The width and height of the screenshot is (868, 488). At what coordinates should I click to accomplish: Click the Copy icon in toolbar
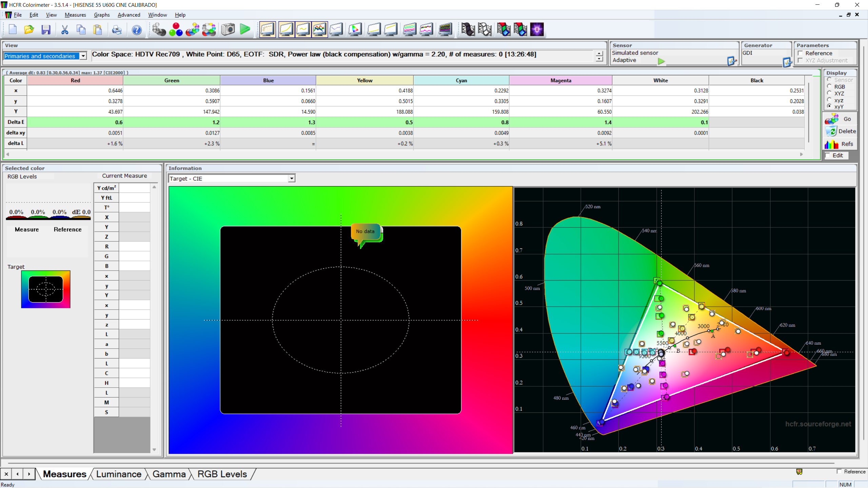pyautogui.click(x=81, y=29)
